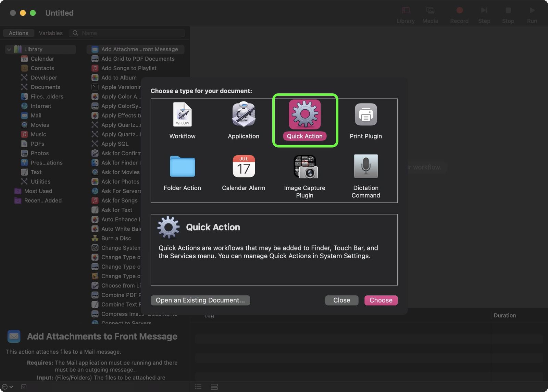
Task: Click the Choose button
Action: pyautogui.click(x=381, y=300)
